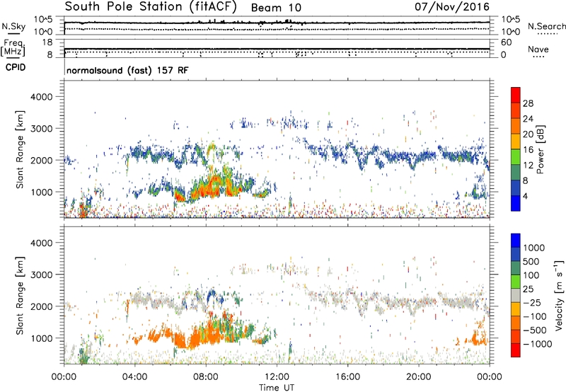Viewport: 566px width, 392px height.
Task: Pick the dark green 100 to 500 velocity swatch
Action: point(516,268)
